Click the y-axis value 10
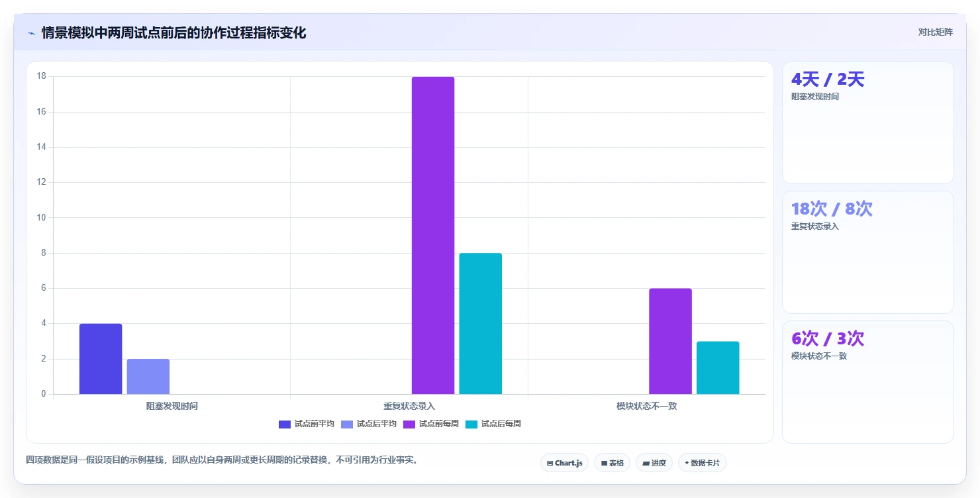Screen dimensions: 980x498 coord(42,217)
